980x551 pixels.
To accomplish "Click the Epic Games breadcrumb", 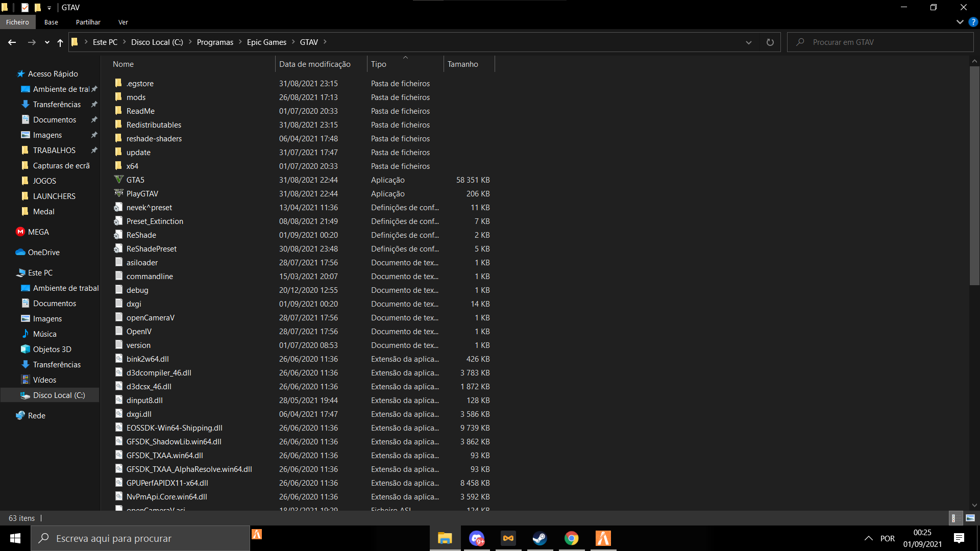I will tap(266, 42).
